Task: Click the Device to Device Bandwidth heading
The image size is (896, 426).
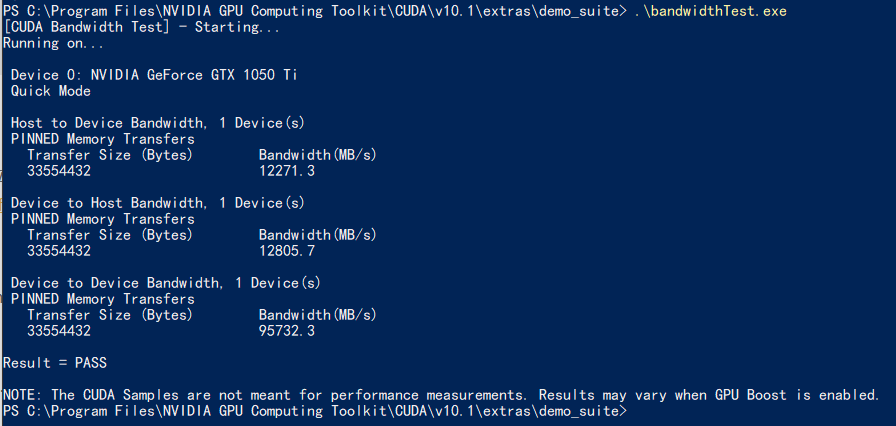Action: point(166,283)
